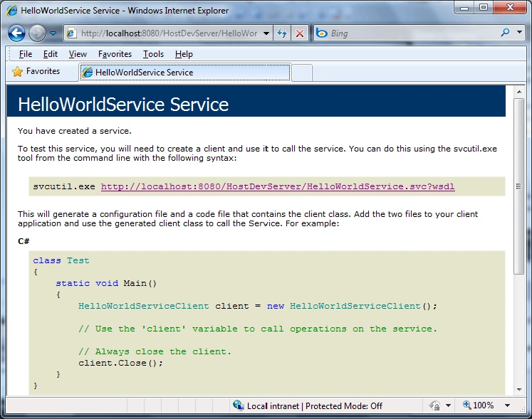532x419 pixels.
Task: Click the Bing search magnifier icon
Action: click(x=505, y=33)
